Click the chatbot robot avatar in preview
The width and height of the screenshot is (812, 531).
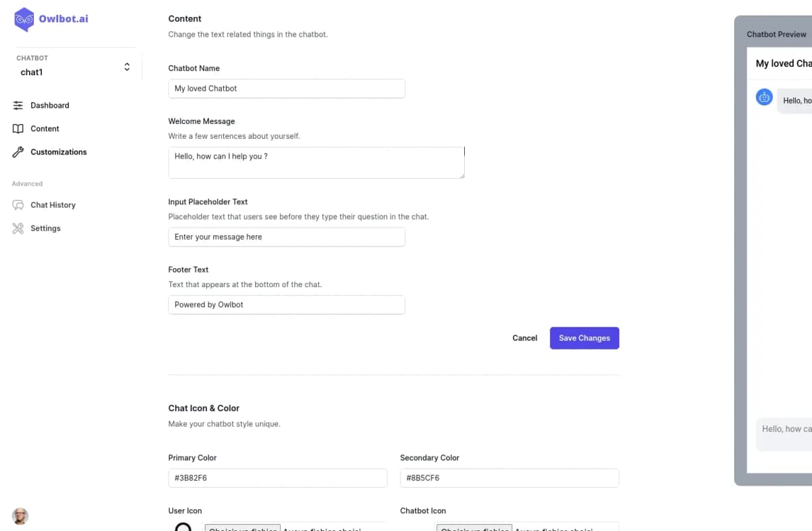click(764, 97)
